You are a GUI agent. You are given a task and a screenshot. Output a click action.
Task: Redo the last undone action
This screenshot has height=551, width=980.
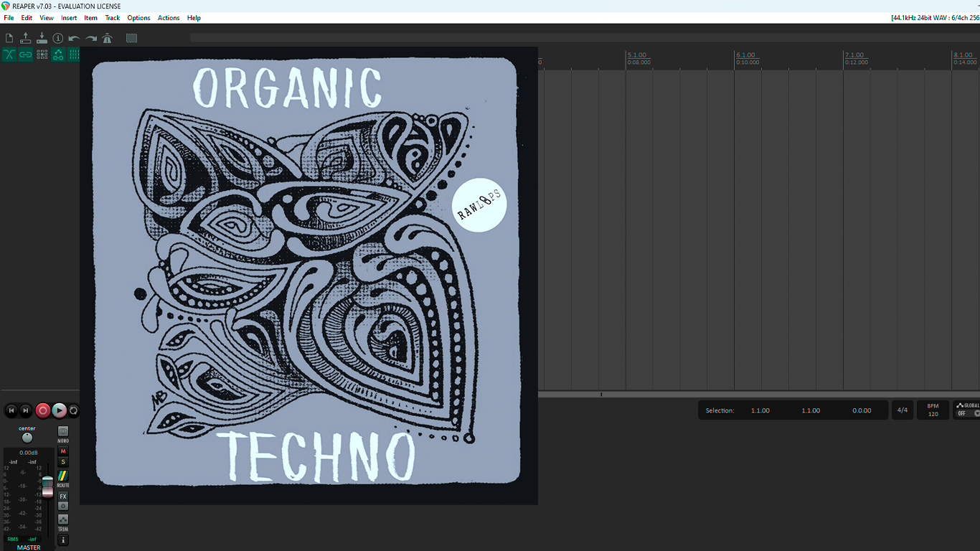click(x=91, y=39)
